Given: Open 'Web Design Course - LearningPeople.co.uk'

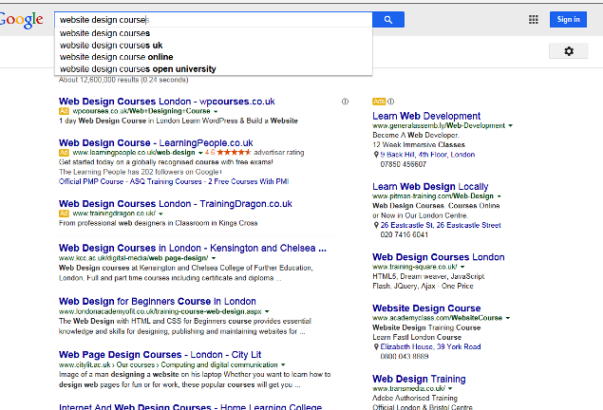Looking at the screenshot, I should point(156,143).
